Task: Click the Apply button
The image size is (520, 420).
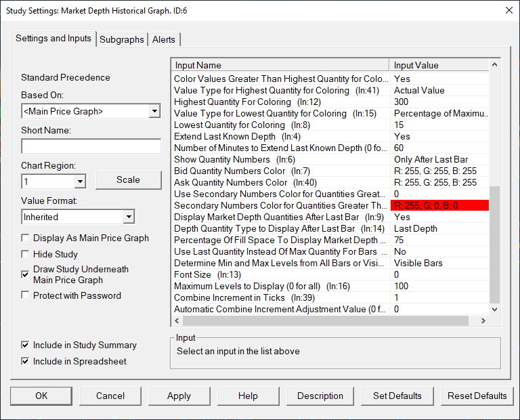Action: coord(179,396)
